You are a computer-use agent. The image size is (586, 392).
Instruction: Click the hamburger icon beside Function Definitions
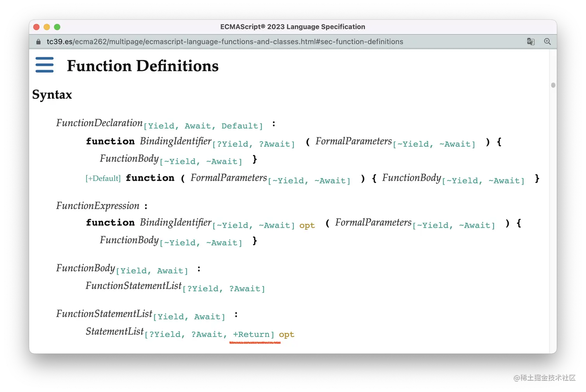[x=44, y=65]
